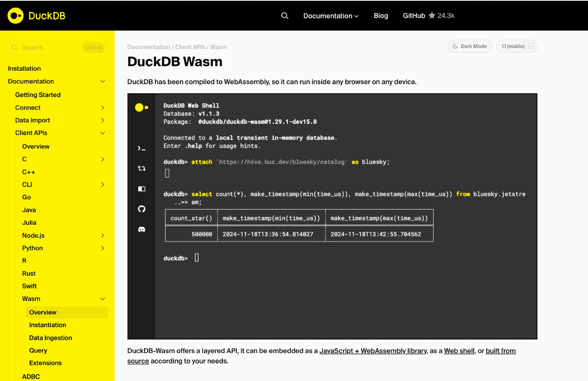Click the DuckDB Wasm page heading
Image resolution: width=588 pixels, height=381 pixels.
click(175, 62)
